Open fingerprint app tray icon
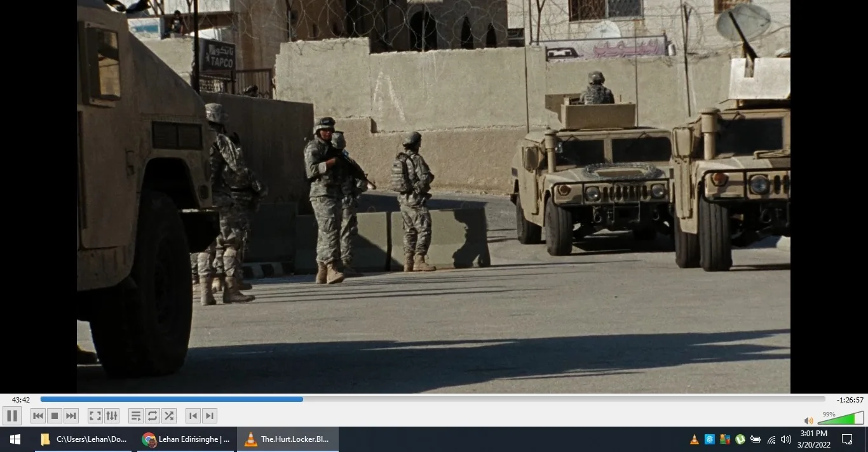This screenshot has height=452, width=868. coord(710,439)
